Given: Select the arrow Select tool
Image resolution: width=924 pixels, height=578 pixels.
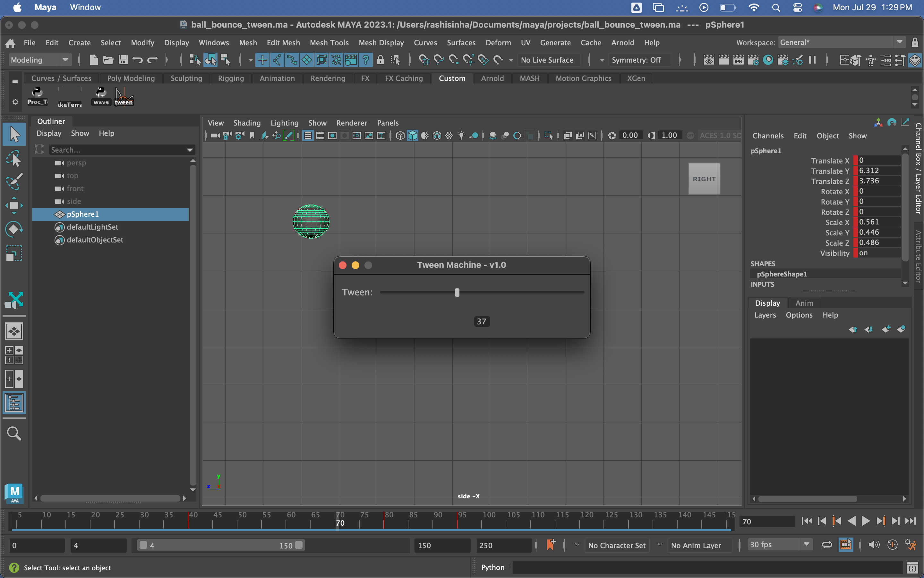Looking at the screenshot, I should pyautogui.click(x=14, y=135).
